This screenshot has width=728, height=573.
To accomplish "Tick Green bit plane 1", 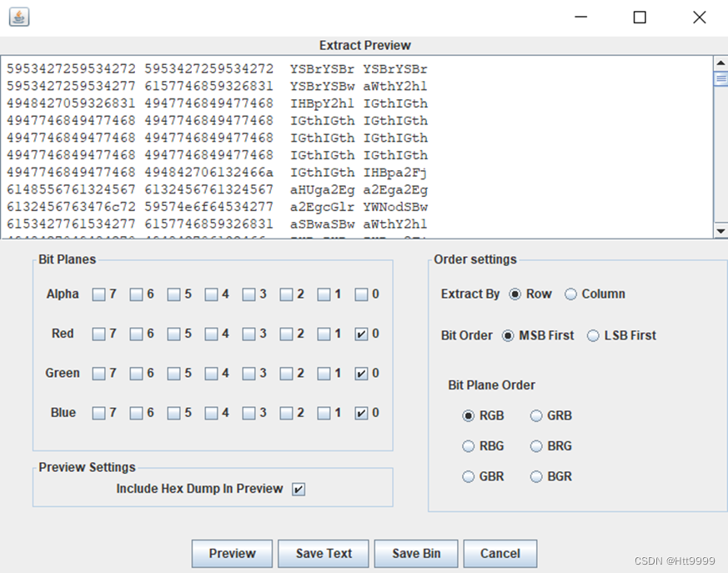I will 324,374.
